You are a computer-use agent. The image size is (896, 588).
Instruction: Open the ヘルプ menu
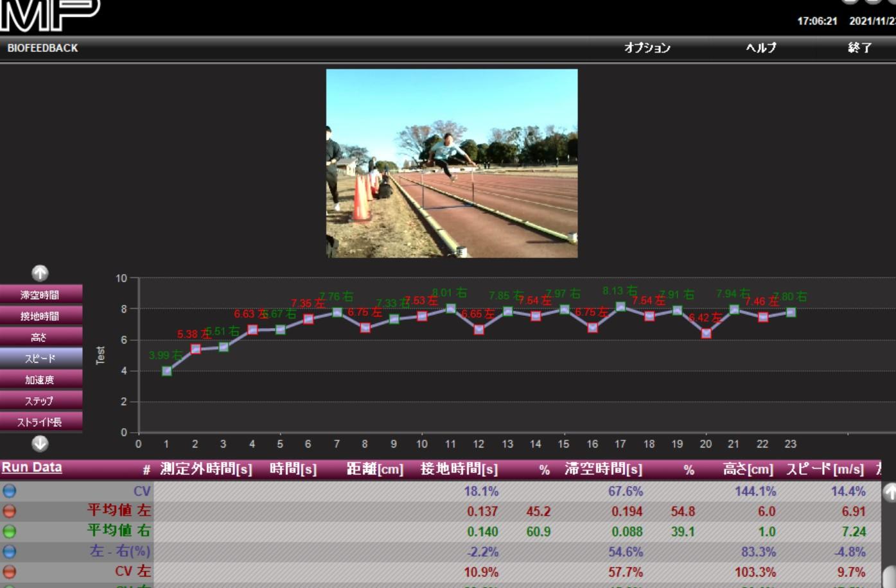tap(760, 48)
